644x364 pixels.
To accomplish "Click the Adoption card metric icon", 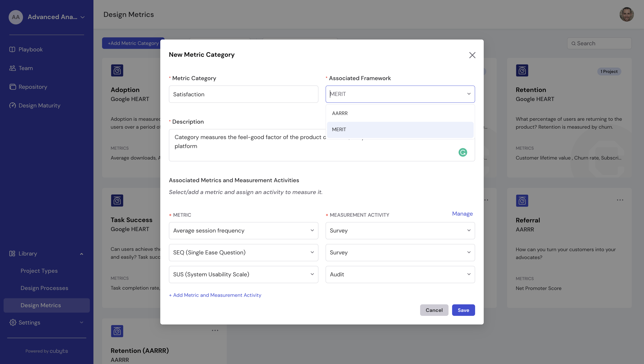I will (x=117, y=70).
